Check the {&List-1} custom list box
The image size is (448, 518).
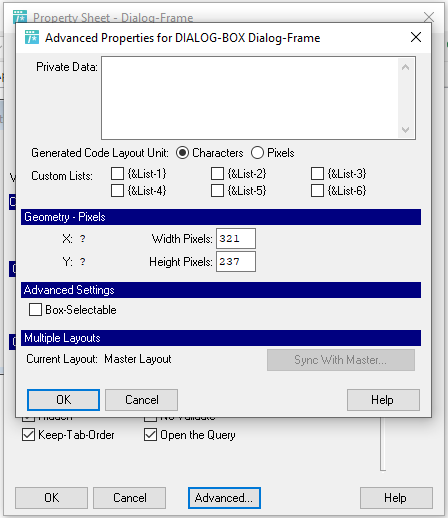click(117, 174)
